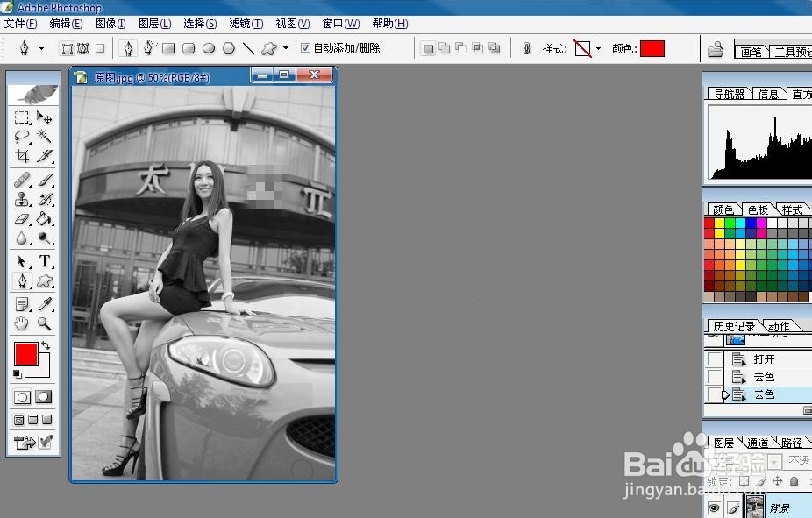Click the red 颜色 swatch in options bar
The width and height of the screenshot is (812, 518).
[652, 48]
